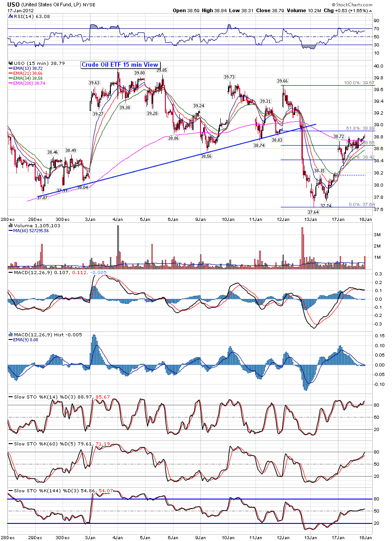Click the 38.83 price label
Image resolution: width=392 pixels, height=541 pixels.
click(x=277, y=140)
